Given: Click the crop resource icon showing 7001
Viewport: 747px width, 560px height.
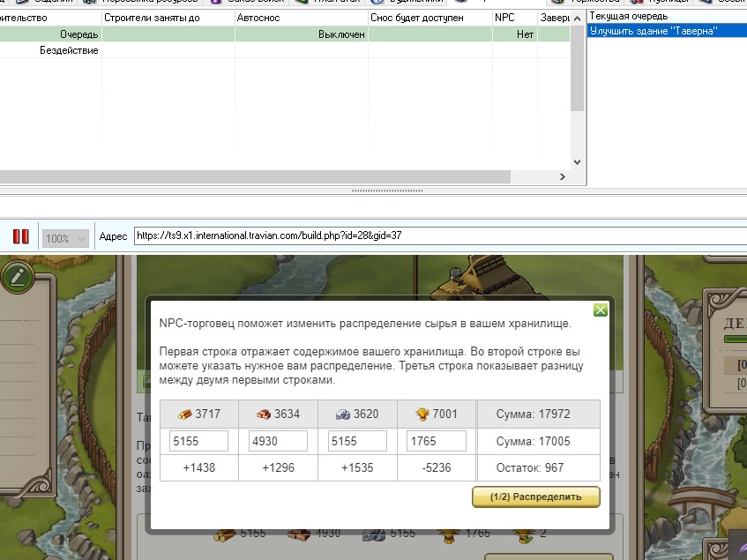Looking at the screenshot, I should (422, 414).
